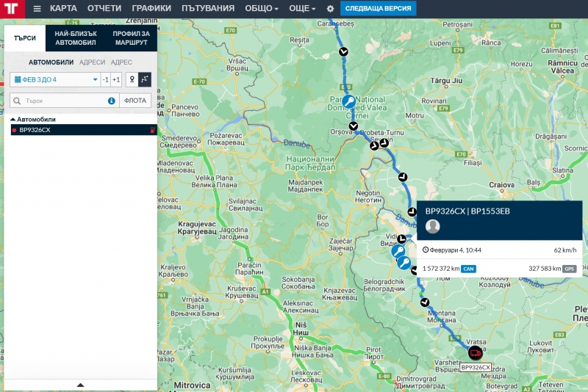
Task: Click the 62 km/h speed value
Action: (x=565, y=250)
